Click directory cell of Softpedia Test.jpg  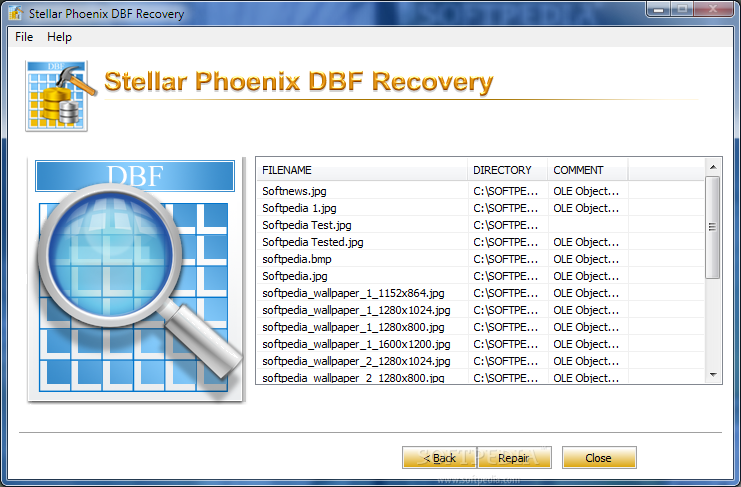(x=506, y=225)
